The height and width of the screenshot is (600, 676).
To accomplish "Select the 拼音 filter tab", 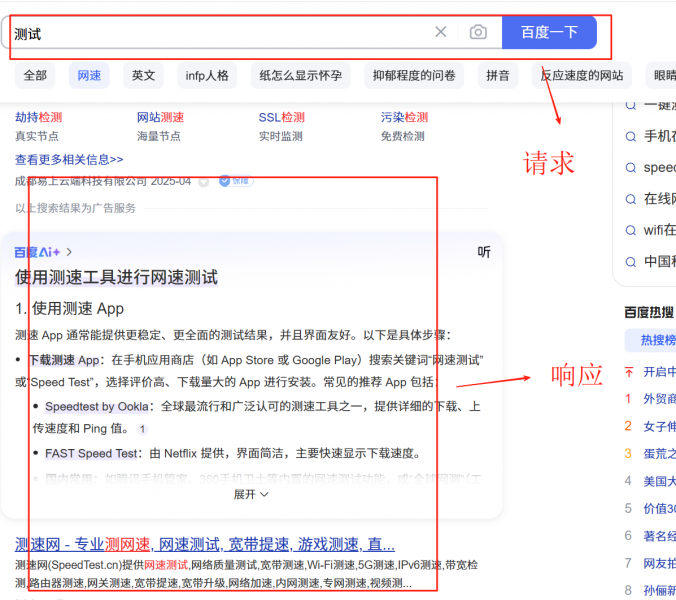I will tap(498, 75).
